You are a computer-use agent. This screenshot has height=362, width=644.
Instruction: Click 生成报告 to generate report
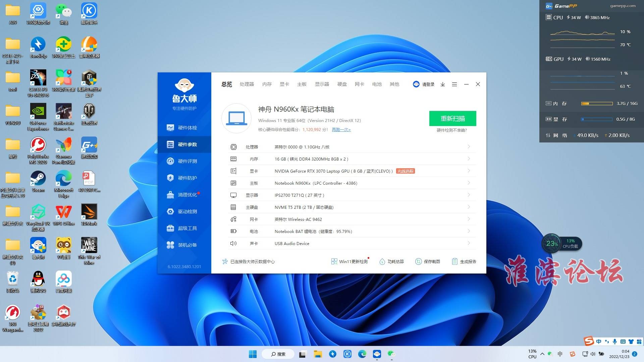pos(464,261)
